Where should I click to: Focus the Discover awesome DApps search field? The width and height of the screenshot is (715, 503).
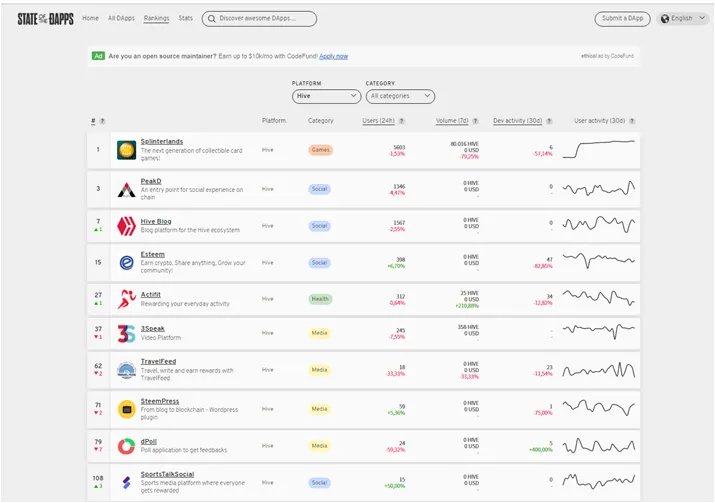click(259, 19)
